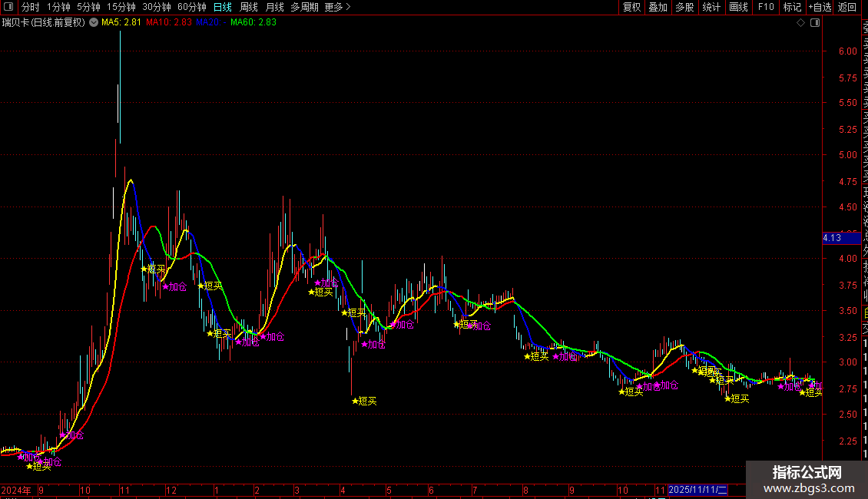Expand the 更多 timeframe options
The width and height of the screenshot is (868, 499).
[337, 7]
